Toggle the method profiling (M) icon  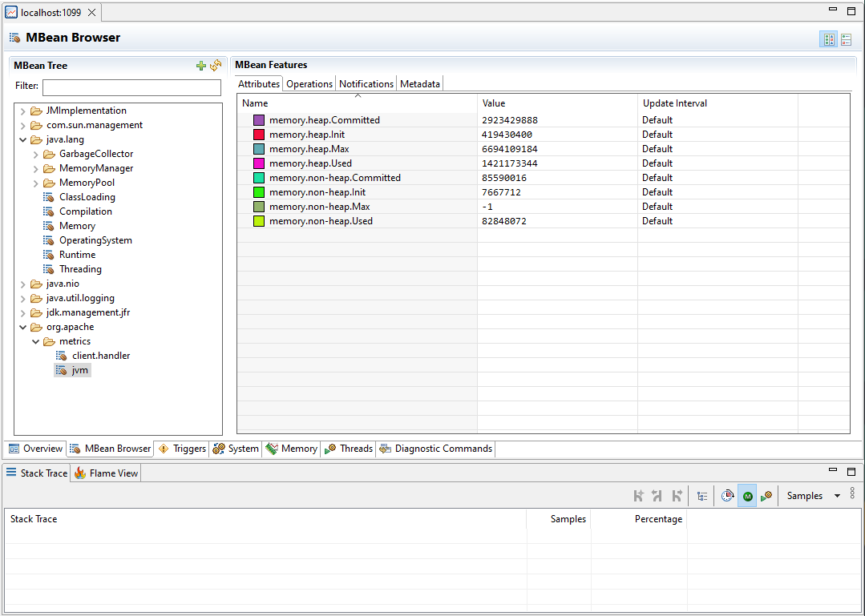[746, 495]
